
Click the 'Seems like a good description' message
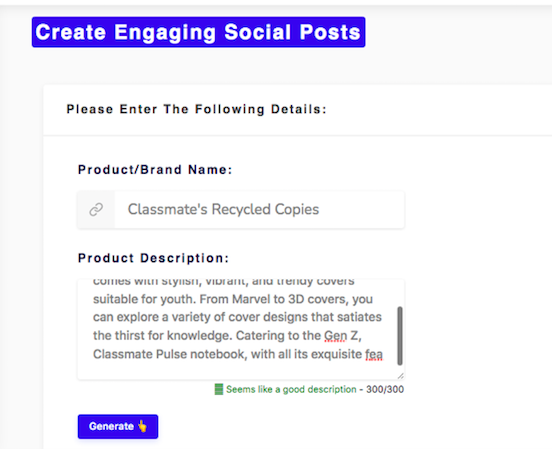coord(291,389)
